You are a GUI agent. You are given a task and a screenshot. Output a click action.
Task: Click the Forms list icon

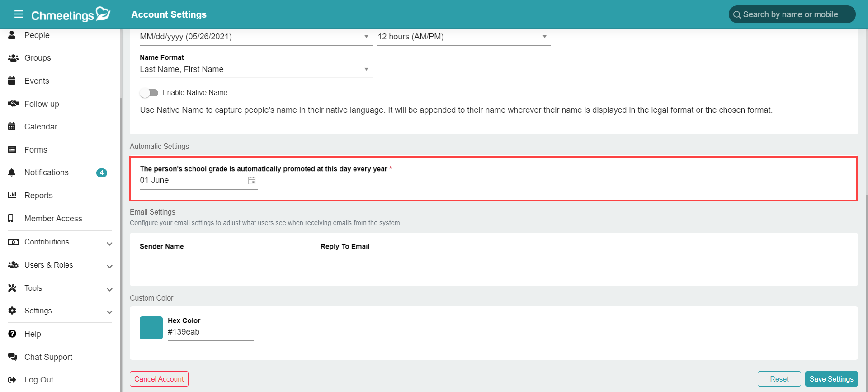click(12, 149)
